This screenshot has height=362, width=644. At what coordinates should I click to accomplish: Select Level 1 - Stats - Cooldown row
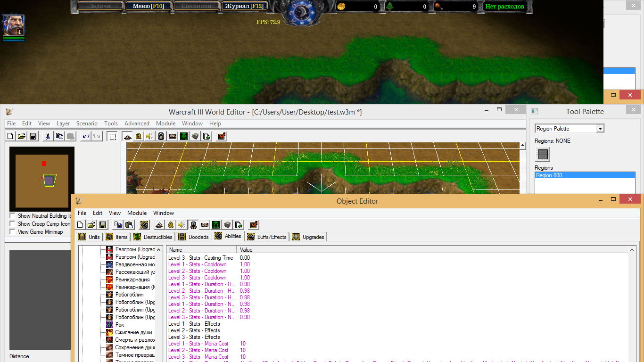(397, 264)
